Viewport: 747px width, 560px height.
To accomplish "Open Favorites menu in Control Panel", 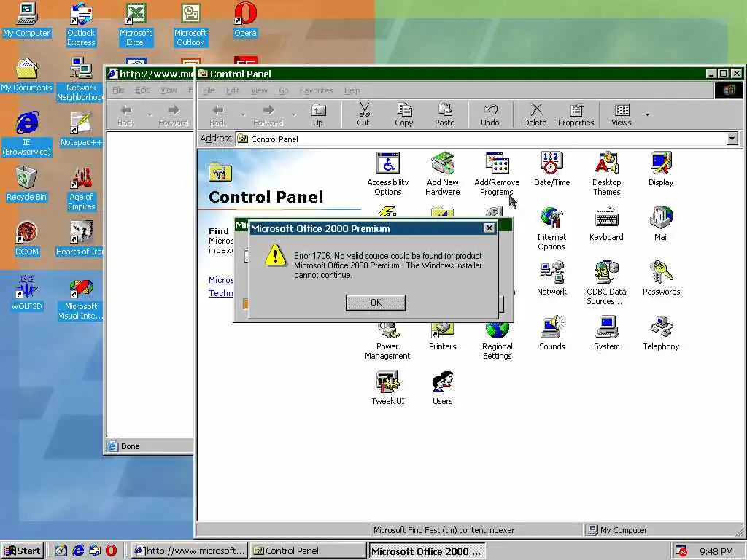I will (316, 90).
